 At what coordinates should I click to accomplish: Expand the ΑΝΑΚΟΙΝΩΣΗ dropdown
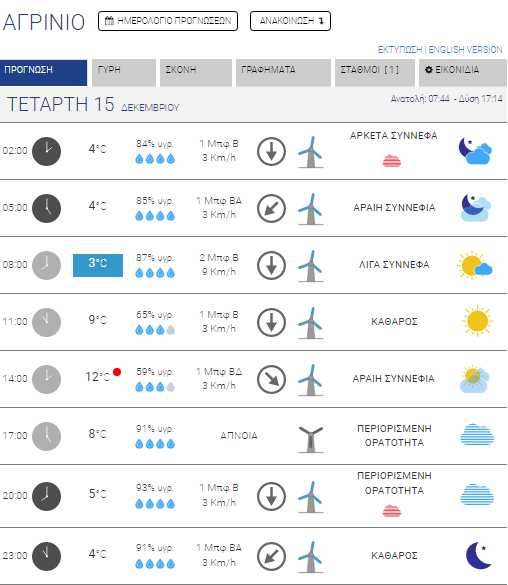[x=290, y=21]
